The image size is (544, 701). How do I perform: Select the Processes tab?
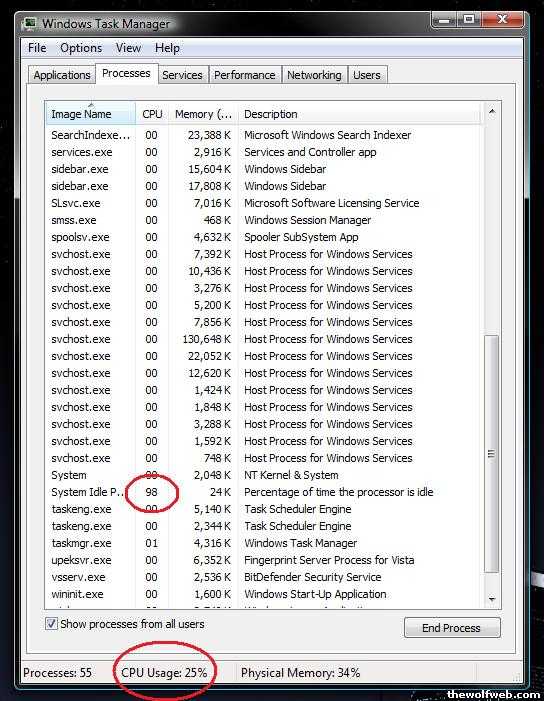click(126, 73)
